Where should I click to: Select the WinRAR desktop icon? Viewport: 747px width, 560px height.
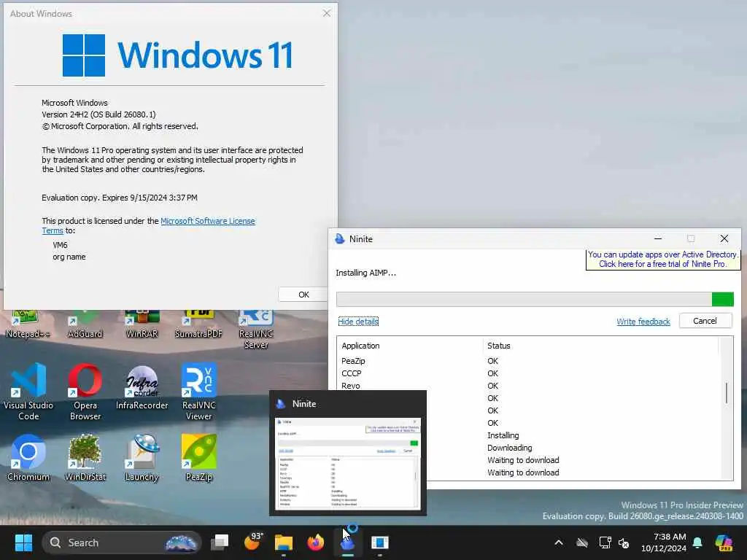click(142, 324)
